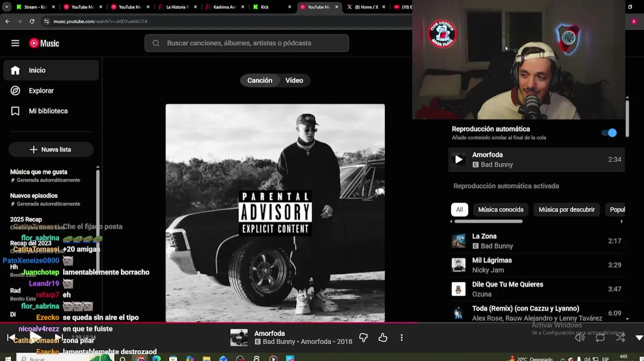Viewport: 644px width, 361px height.
Task: Open the browser profile avatar
Action: point(633,22)
